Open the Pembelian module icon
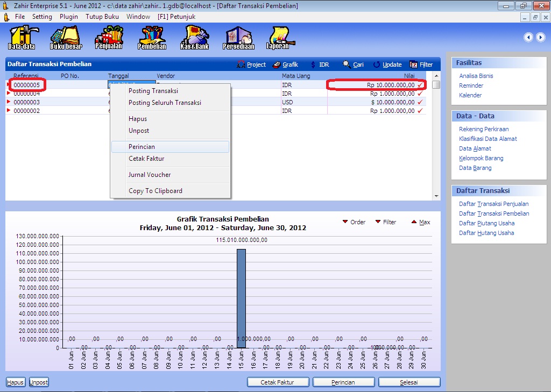 pyautogui.click(x=152, y=38)
